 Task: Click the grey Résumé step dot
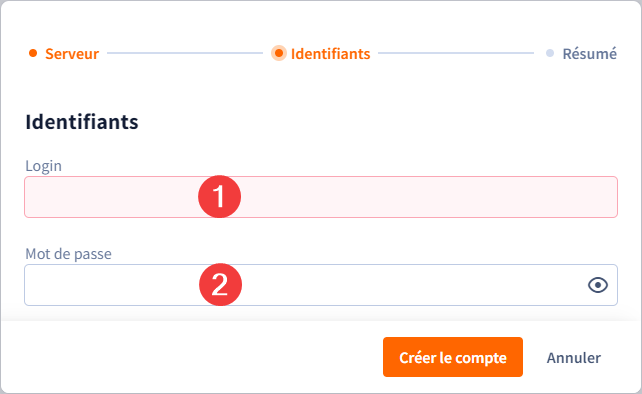tap(550, 53)
